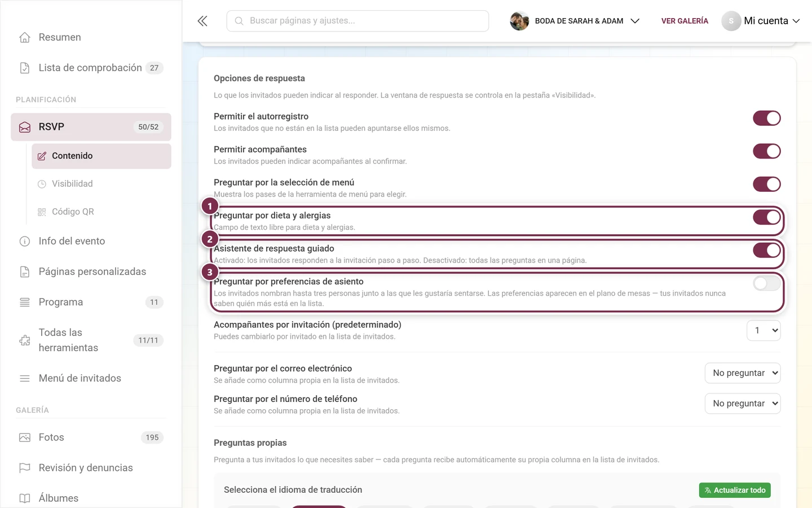Enable Preguntar por preferencias de asiento
This screenshot has width=812, height=508.
point(767,283)
